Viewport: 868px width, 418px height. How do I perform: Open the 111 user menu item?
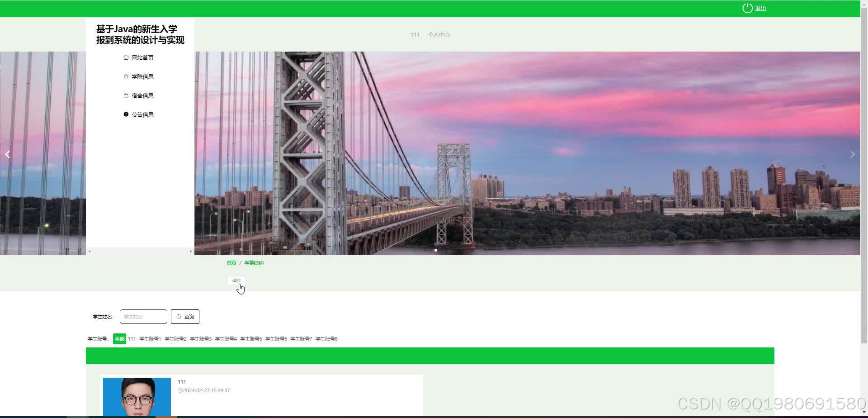click(415, 34)
